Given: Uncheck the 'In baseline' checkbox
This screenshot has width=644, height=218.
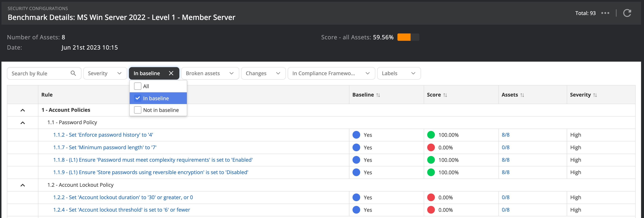Looking at the screenshot, I should click(x=138, y=98).
